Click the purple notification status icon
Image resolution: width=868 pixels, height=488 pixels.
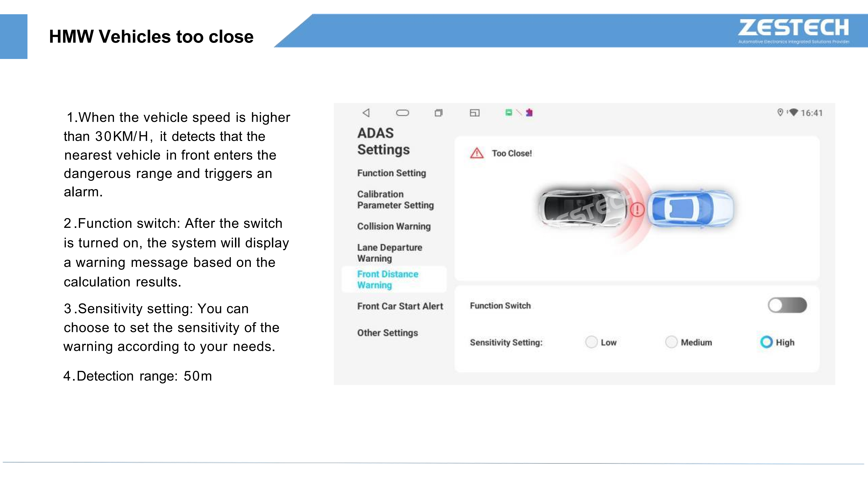pos(529,113)
